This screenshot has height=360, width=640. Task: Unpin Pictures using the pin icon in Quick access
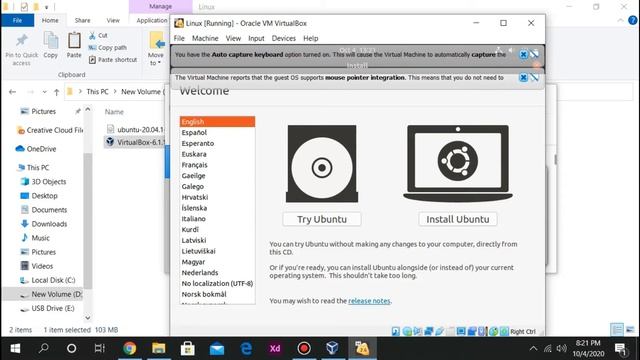pos(78,111)
